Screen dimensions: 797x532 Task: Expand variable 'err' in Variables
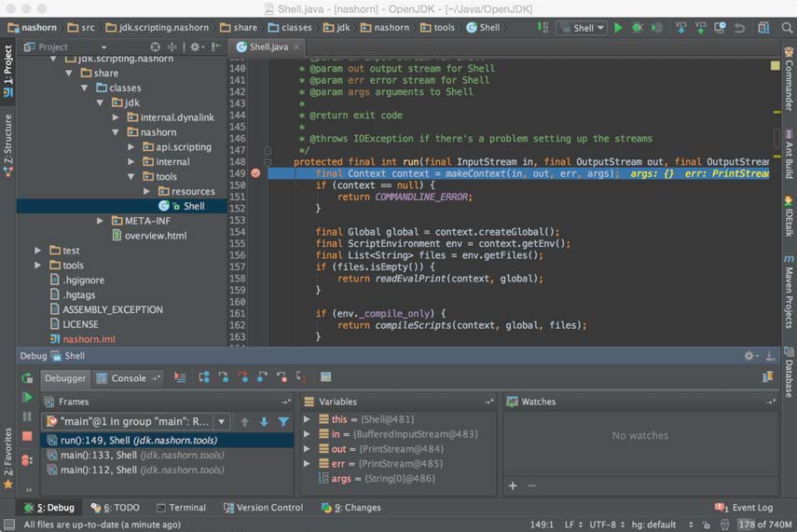tap(307, 464)
